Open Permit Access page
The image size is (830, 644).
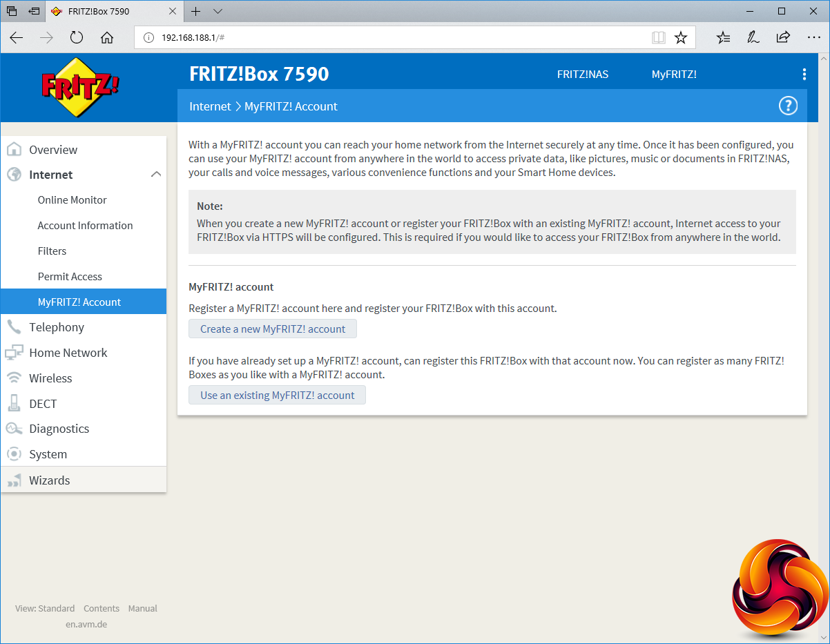click(84, 277)
